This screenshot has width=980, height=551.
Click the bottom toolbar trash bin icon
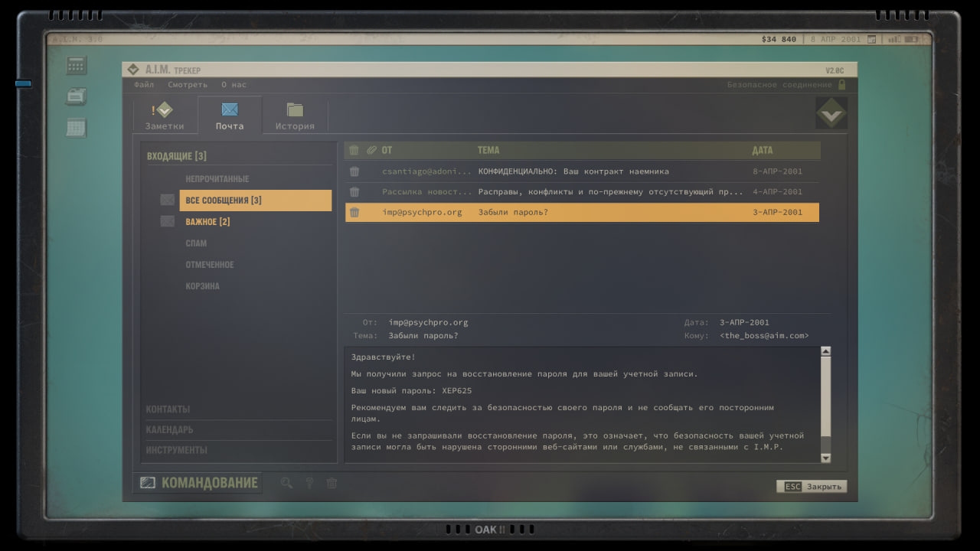point(332,483)
